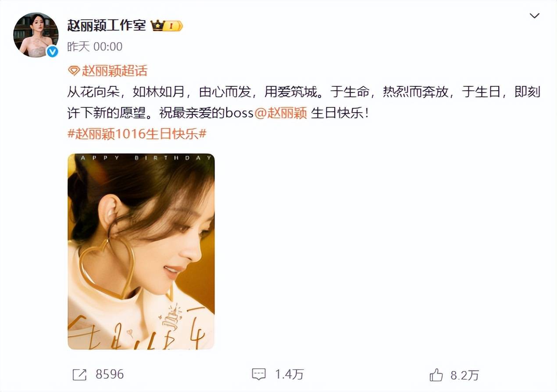Viewport: 557px width, 392px height.
Task: Click the 8.2万 like count
Action: [465, 375]
